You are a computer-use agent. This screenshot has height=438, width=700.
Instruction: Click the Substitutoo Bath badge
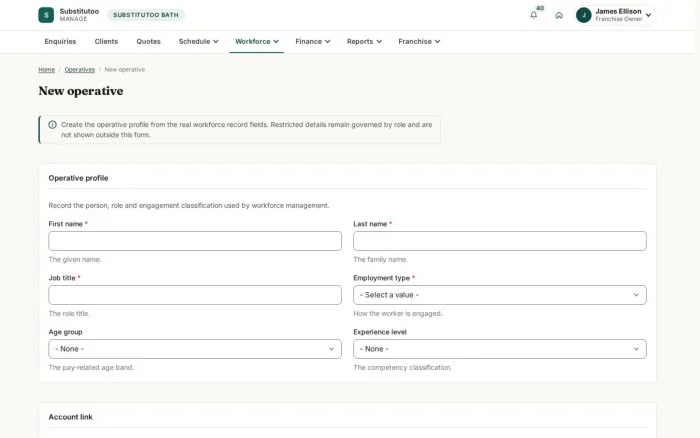click(146, 15)
